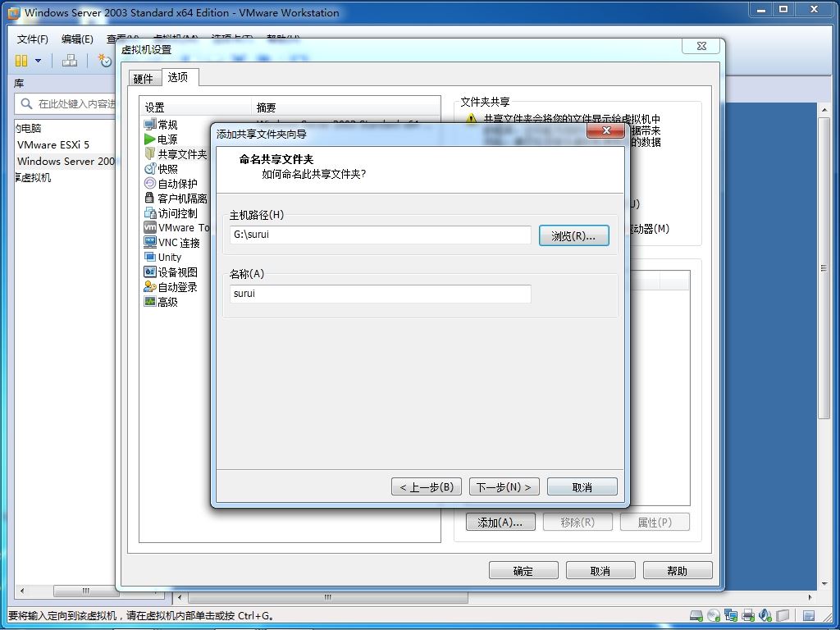Select the 自动登录 user key icon
This screenshot has width=840, height=630.
coord(150,286)
